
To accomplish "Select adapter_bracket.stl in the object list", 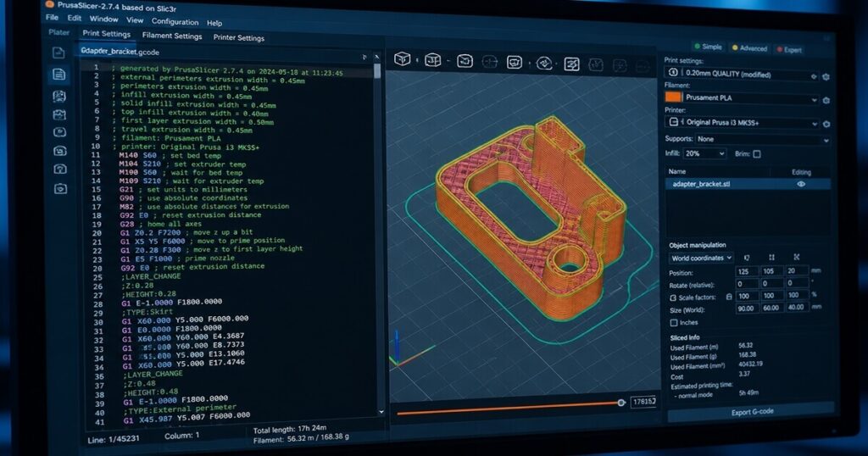I will (x=748, y=184).
